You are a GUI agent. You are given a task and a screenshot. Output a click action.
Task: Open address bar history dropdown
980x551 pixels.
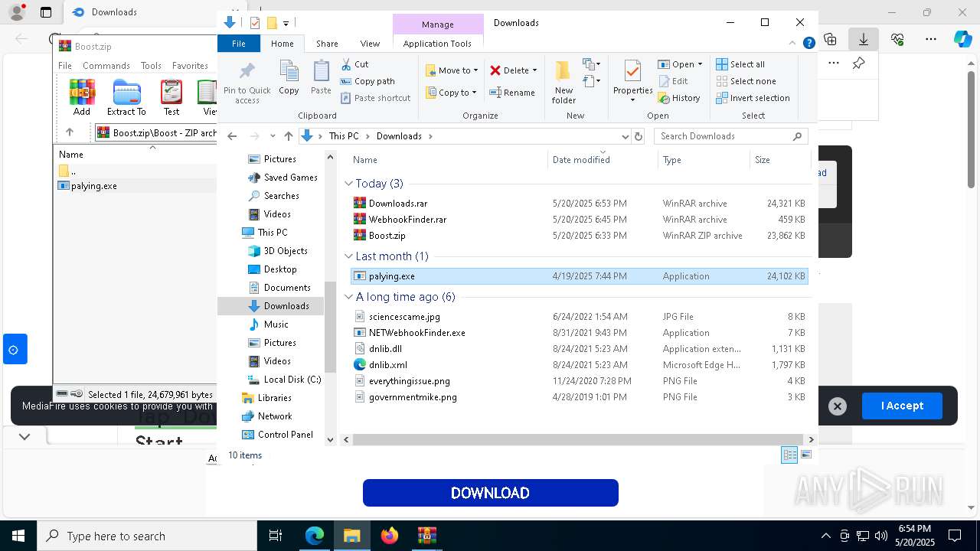pos(625,136)
